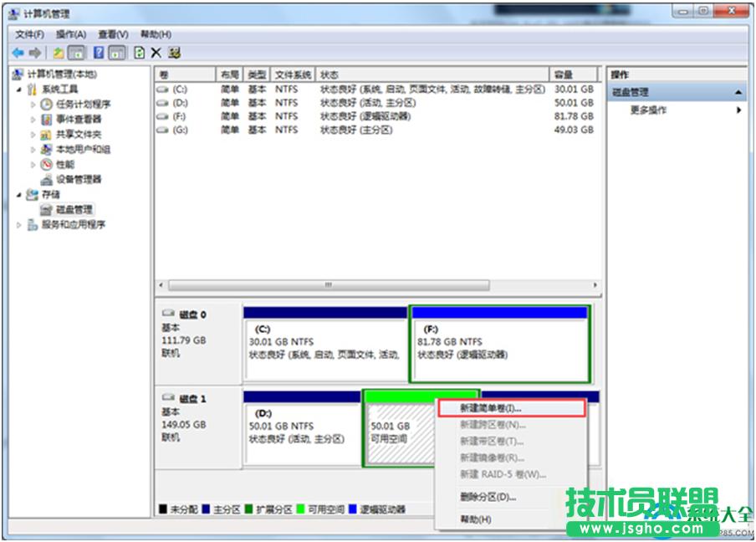Select 计算机管理(本地) root node
This screenshot has width=756, height=542.
click(x=62, y=74)
